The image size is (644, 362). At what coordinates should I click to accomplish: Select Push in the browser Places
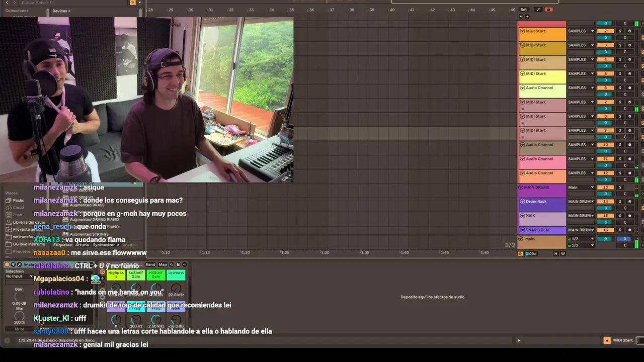pos(14,215)
